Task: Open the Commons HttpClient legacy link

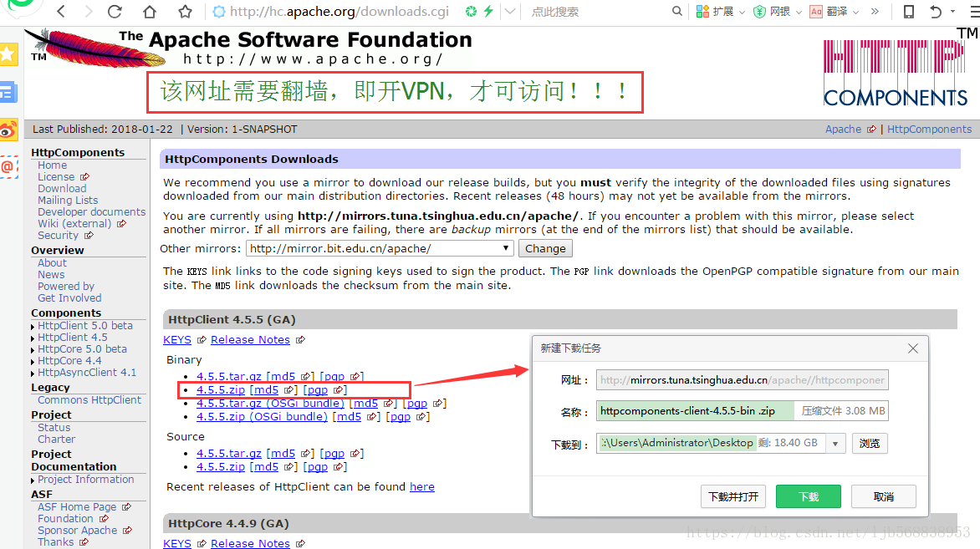Action: 89,400
